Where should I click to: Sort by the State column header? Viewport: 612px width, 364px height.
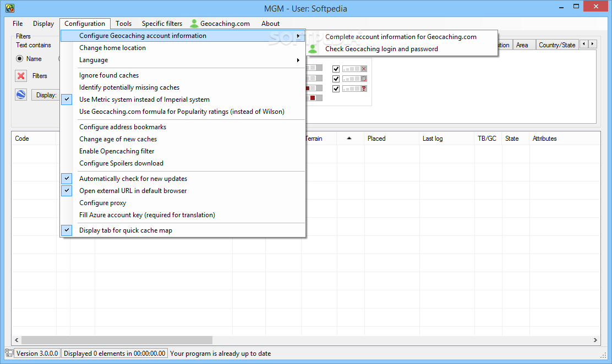tap(516, 139)
